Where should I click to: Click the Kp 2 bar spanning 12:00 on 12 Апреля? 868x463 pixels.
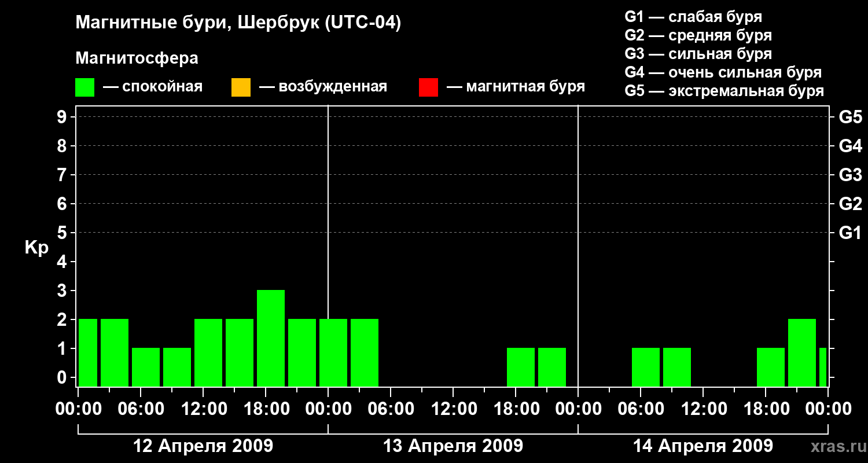(x=208, y=352)
